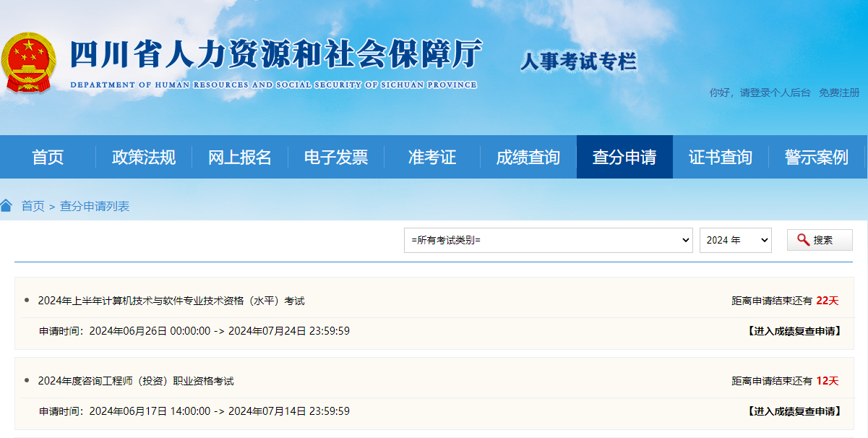This screenshot has height=438, width=868.
Task: Click the 免费注册 registration link
Action: point(839,93)
